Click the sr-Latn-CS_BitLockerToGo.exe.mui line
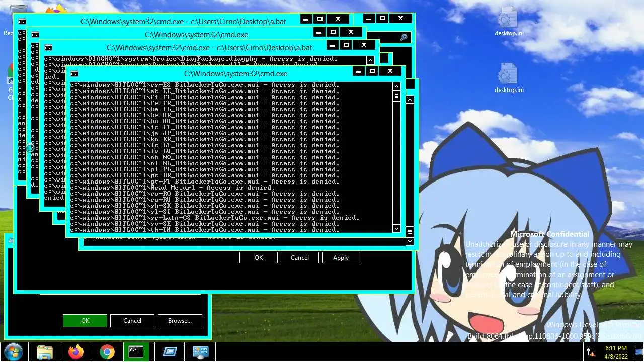 [215, 218]
